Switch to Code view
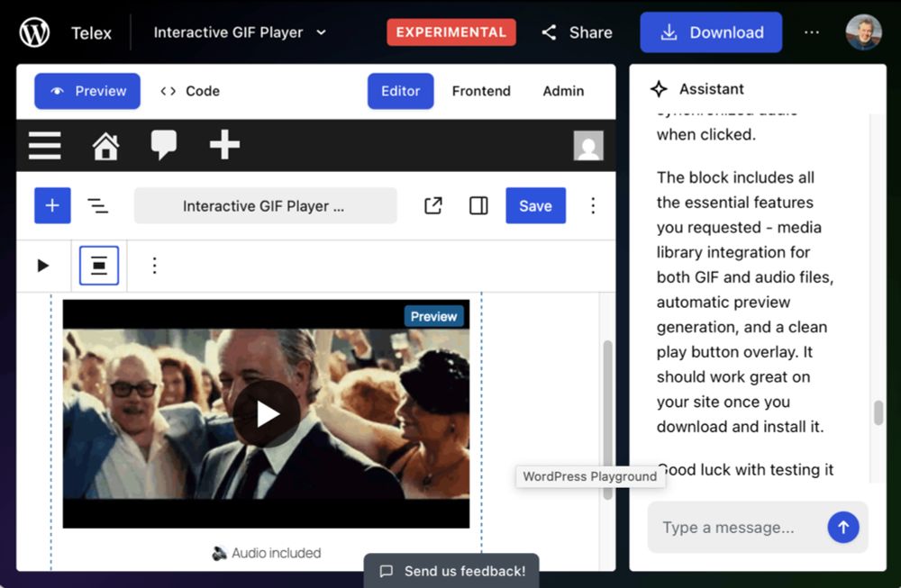901x588 pixels. pos(190,91)
